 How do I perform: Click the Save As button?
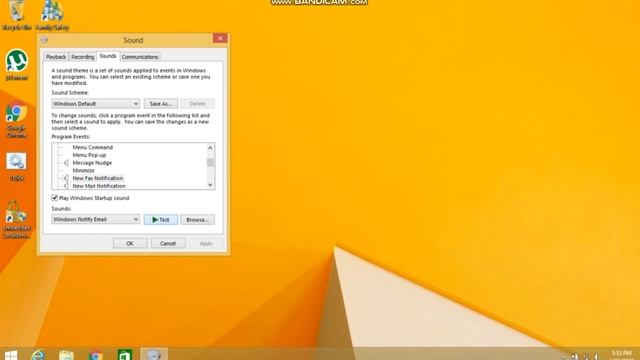[161, 104]
